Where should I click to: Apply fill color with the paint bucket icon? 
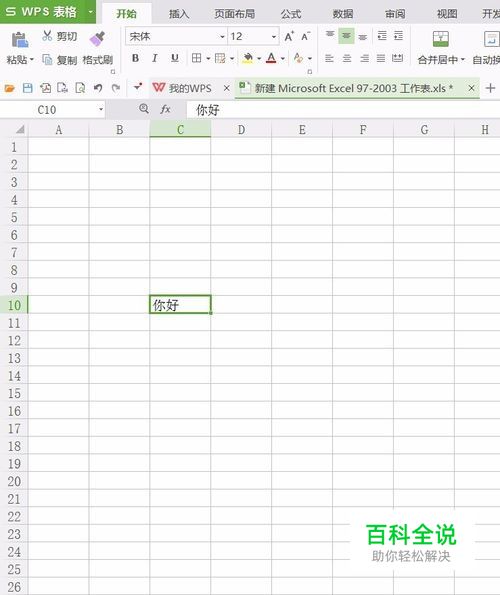pyautogui.click(x=248, y=58)
